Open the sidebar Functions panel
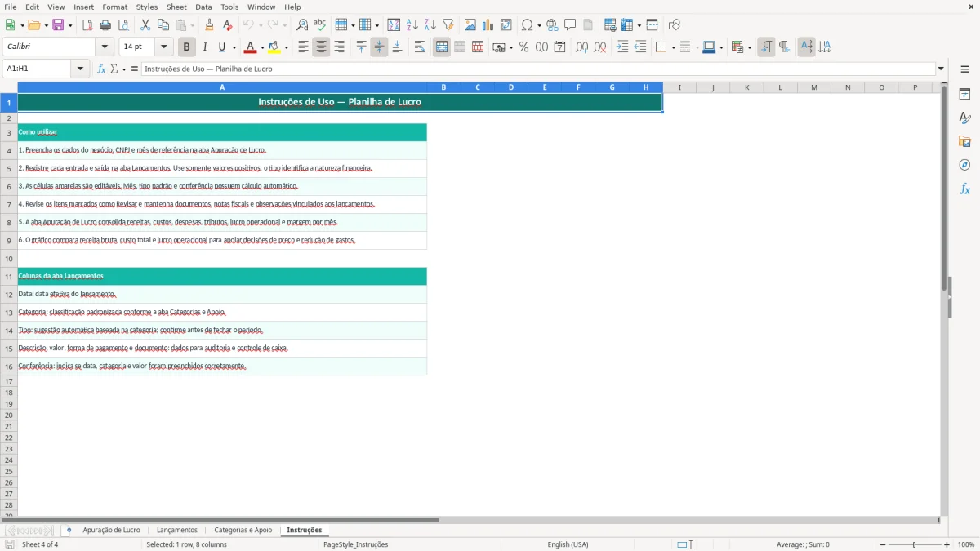The width and height of the screenshot is (980, 551). tap(964, 189)
